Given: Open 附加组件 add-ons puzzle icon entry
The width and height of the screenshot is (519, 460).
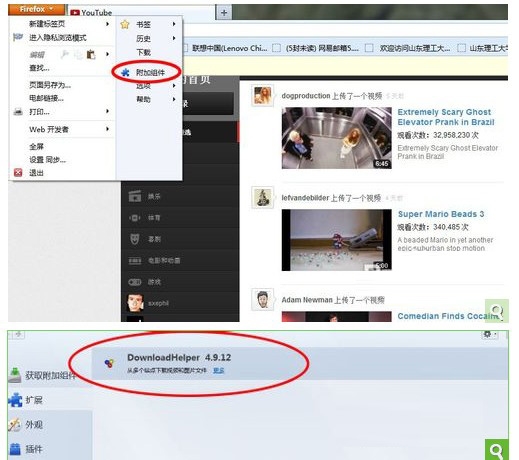Looking at the screenshot, I should click(125, 72).
